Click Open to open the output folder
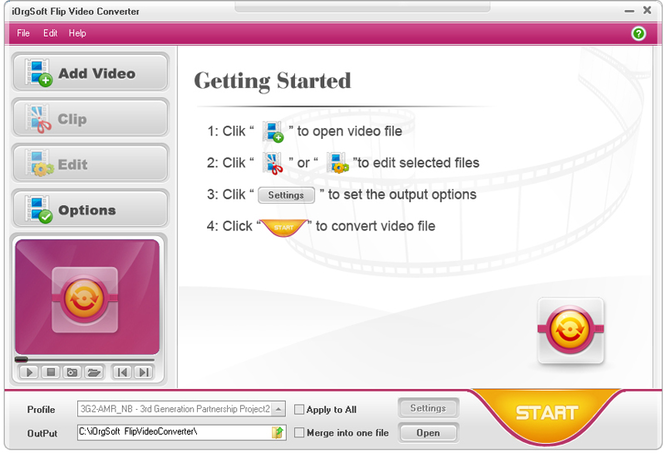 [x=428, y=433]
